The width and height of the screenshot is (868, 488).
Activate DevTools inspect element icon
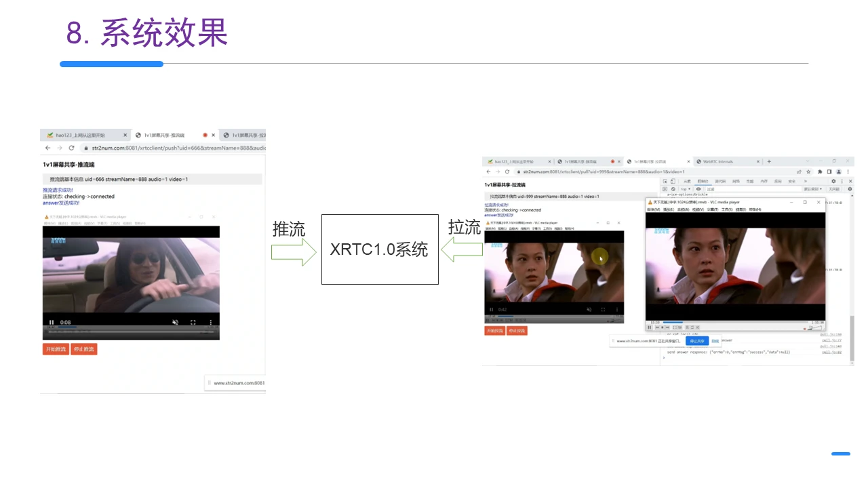click(x=665, y=181)
